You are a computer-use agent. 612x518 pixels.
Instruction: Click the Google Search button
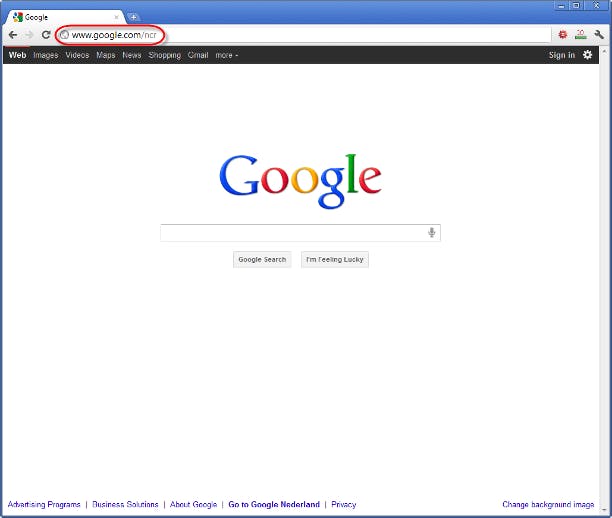(x=262, y=259)
